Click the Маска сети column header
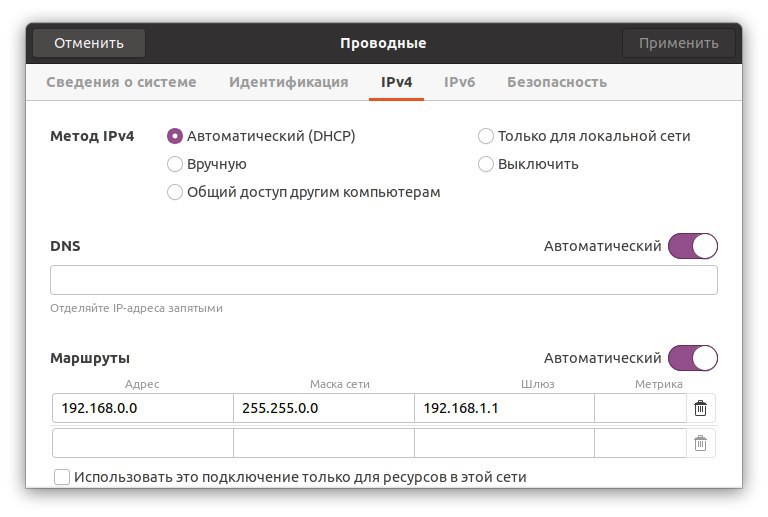 pos(339,384)
